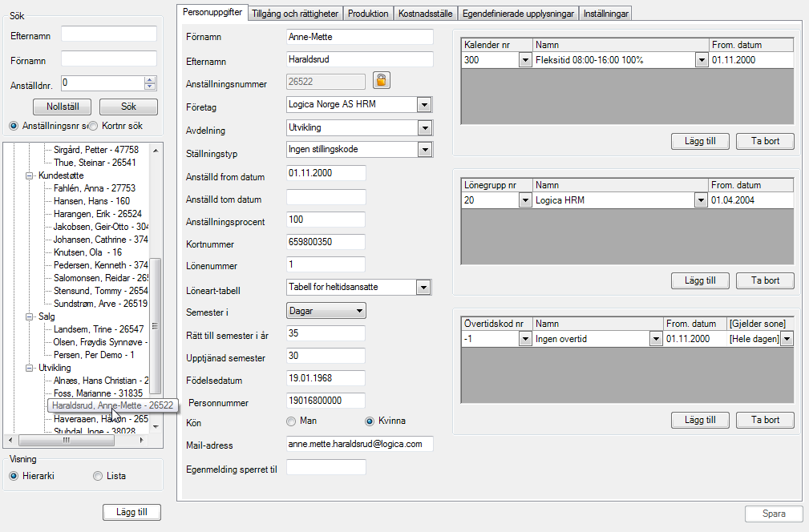Switch to the Produktion tab

coord(368,14)
